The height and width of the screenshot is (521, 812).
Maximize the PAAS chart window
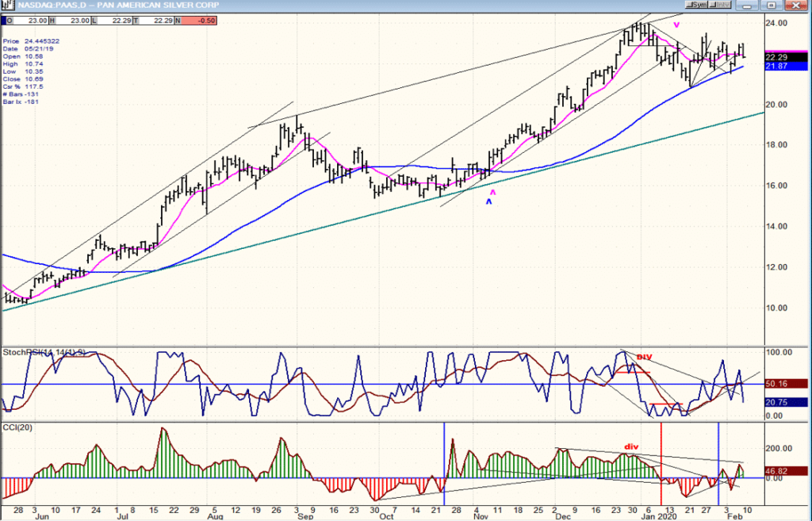point(771,6)
